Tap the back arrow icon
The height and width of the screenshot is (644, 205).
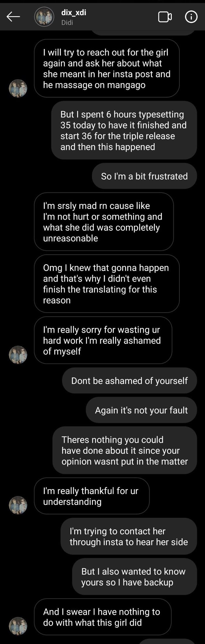click(x=13, y=17)
